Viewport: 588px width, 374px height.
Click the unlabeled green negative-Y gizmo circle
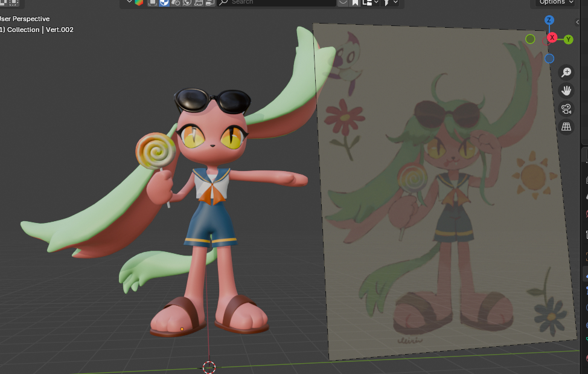tap(530, 39)
